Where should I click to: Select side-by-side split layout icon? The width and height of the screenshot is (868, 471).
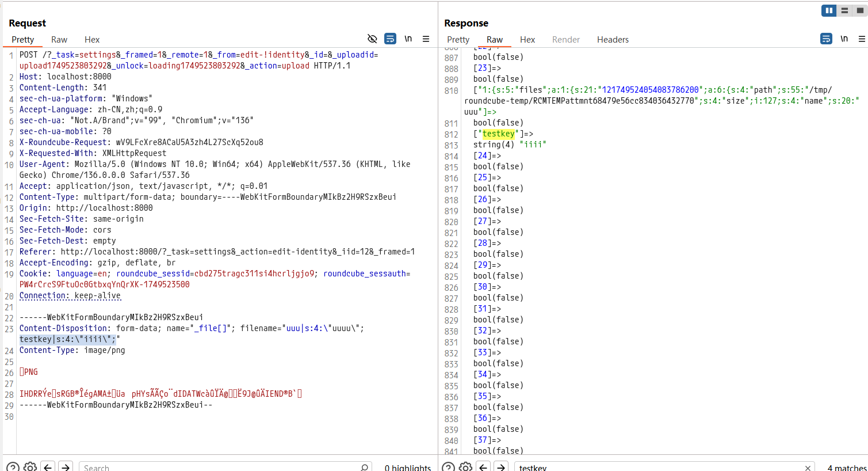[829, 10]
